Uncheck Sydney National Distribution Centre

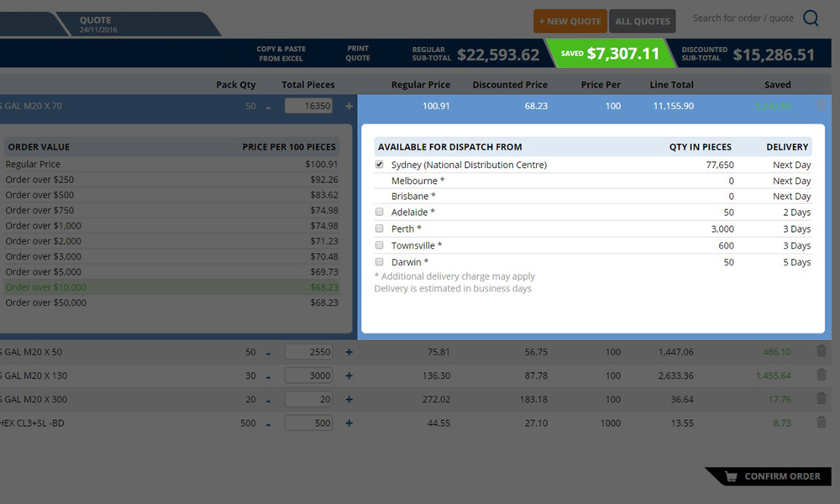(x=380, y=165)
